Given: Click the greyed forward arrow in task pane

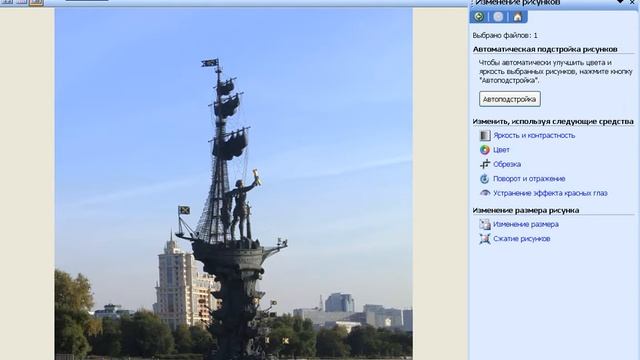Looking at the screenshot, I should pyautogui.click(x=498, y=17).
